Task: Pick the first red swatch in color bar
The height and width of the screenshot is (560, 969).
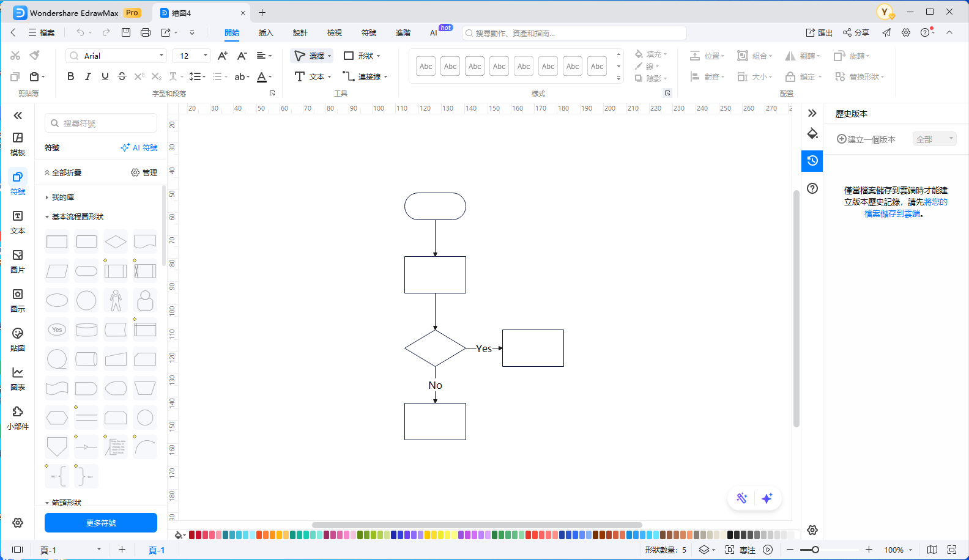Action: point(192,535)
